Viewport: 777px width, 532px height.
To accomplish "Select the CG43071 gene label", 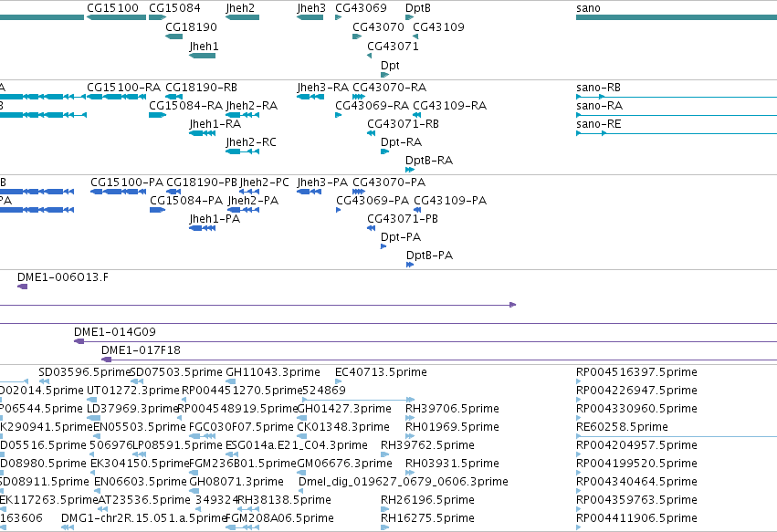I will (x=393, y=46).
